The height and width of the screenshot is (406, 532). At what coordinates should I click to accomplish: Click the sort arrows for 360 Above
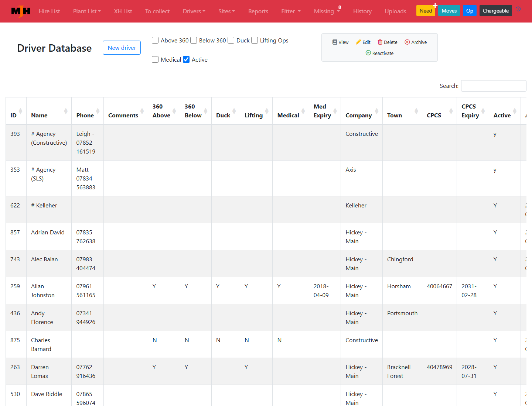[174, 111]
